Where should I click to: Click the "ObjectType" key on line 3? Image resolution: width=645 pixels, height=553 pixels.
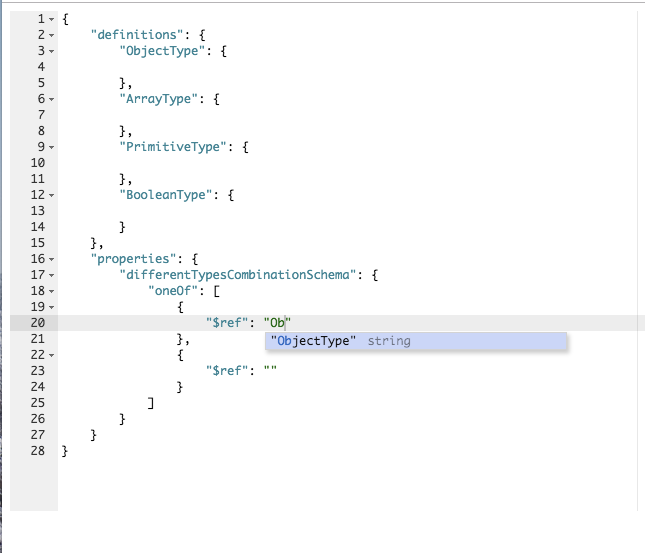(x=162, y=51)
